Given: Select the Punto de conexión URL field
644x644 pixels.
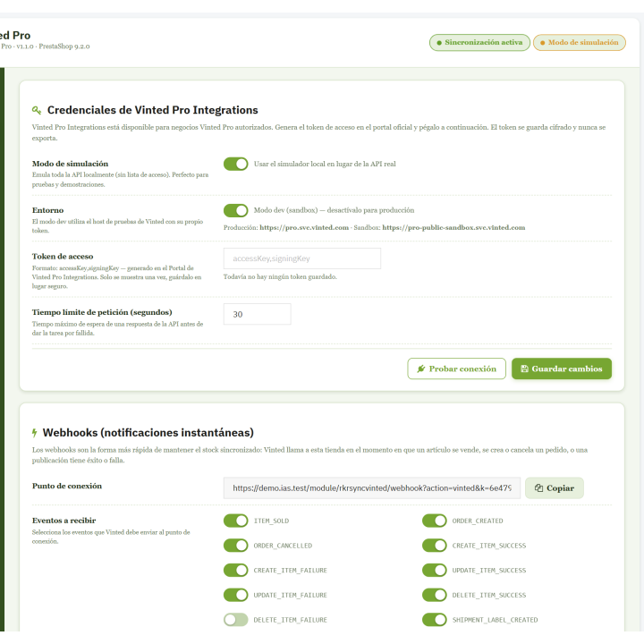Looking at the screenshot, I should pos(372,488).
